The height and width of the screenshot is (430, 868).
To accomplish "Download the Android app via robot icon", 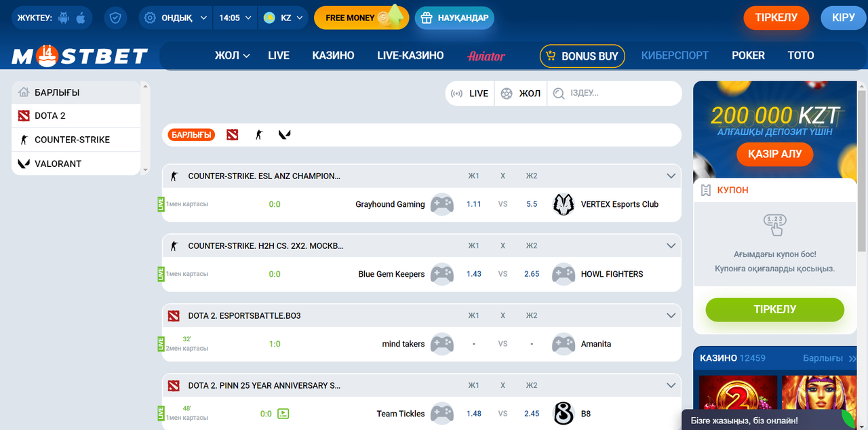I will click(x=64, y=18).
